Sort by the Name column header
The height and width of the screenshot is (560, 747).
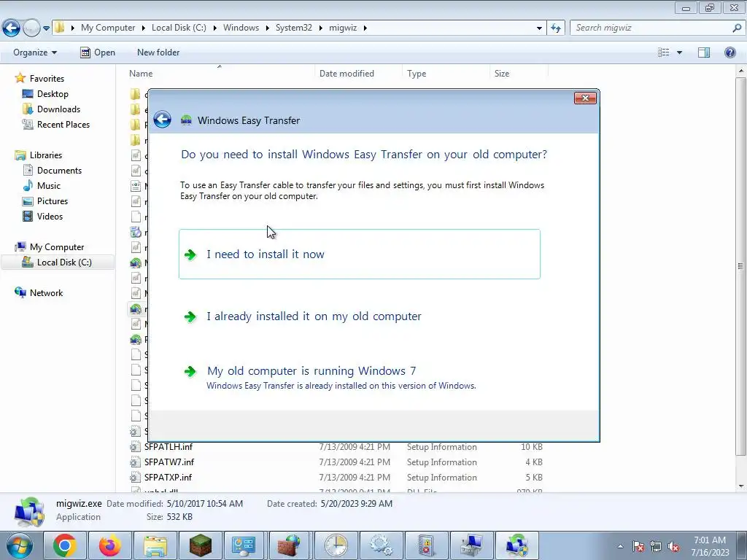pyautogui.click(x=141, y=74)
